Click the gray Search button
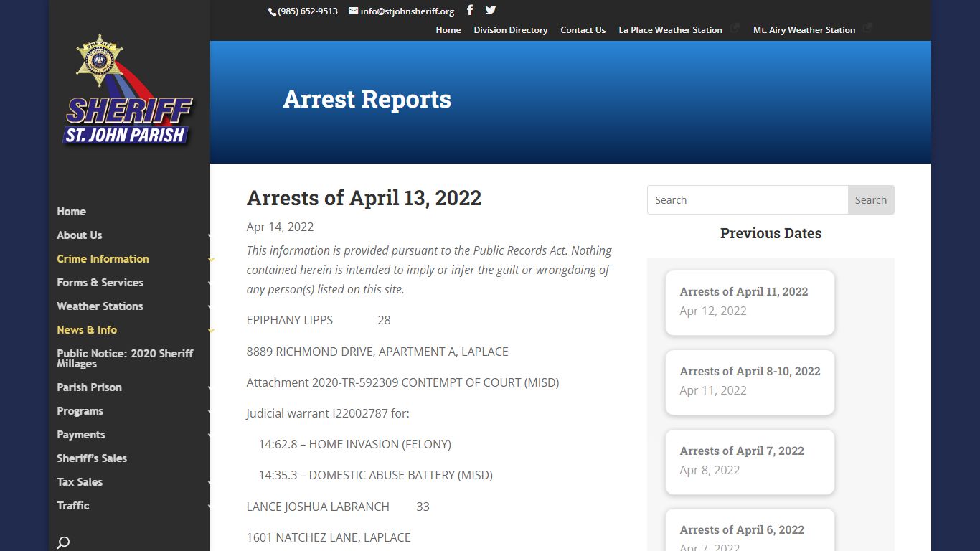 click(871, 200)
